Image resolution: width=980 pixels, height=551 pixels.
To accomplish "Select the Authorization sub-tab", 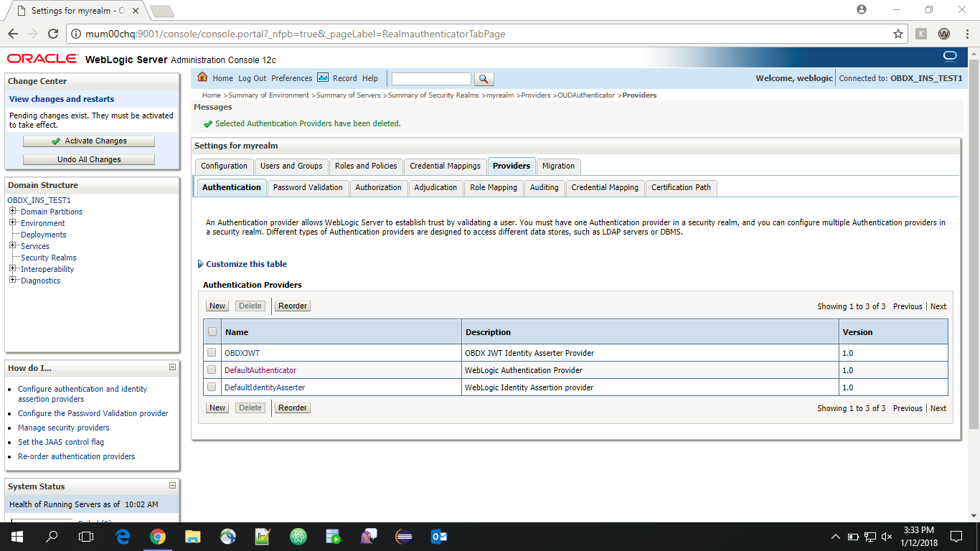I will coord(378,187).
